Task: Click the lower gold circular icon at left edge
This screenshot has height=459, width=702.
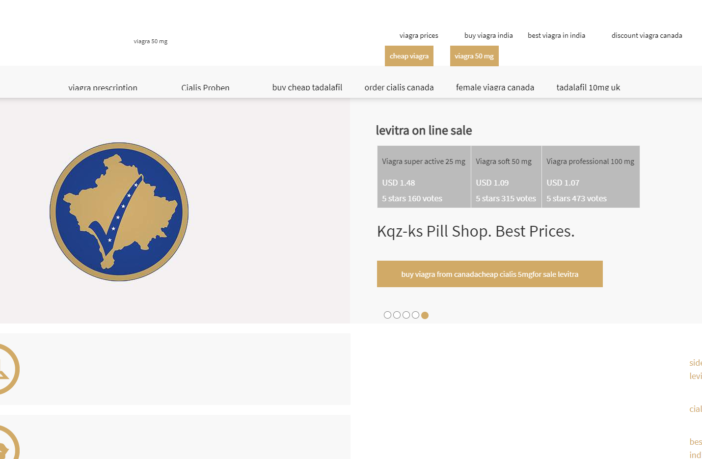Action: click(9, 442)
